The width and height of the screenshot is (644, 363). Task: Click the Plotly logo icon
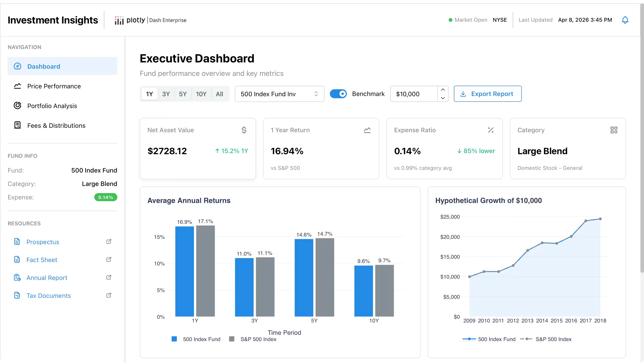[119, 20]
